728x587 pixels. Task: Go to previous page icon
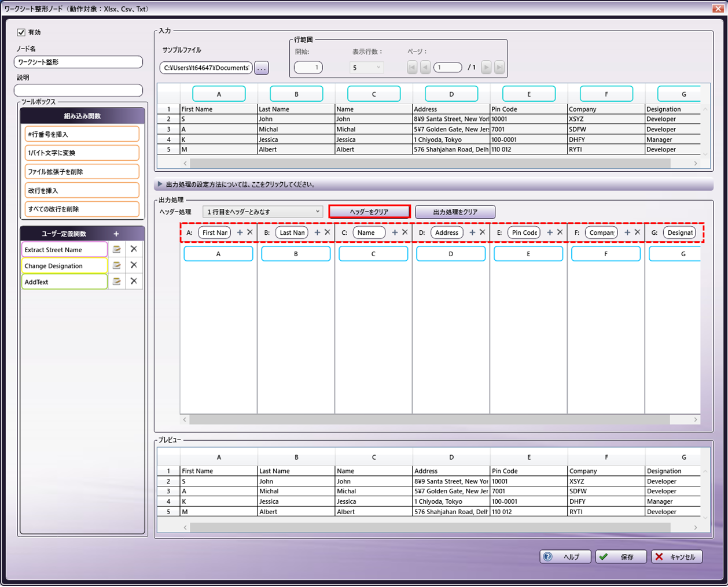425,67
